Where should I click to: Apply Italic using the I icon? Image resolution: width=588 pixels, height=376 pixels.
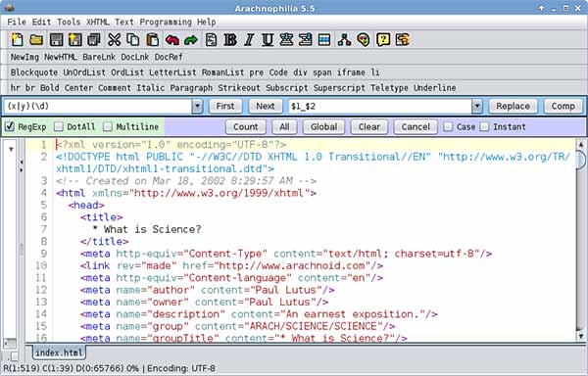[249, 40]
